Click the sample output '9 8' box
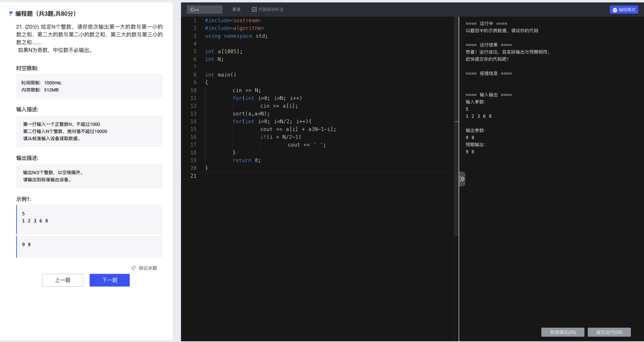644x342 pixels. (x=90, y=247)
